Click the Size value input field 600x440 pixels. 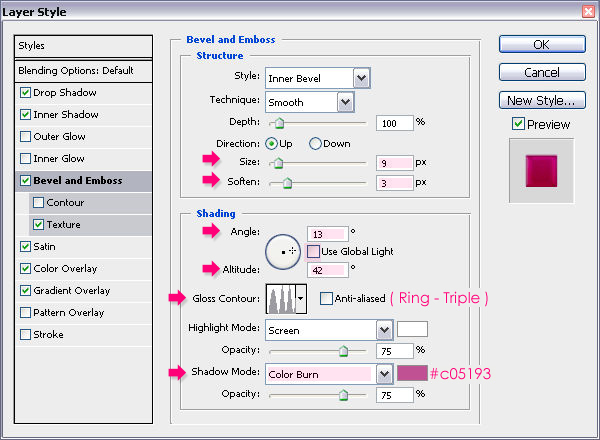[x=395, y=163]
